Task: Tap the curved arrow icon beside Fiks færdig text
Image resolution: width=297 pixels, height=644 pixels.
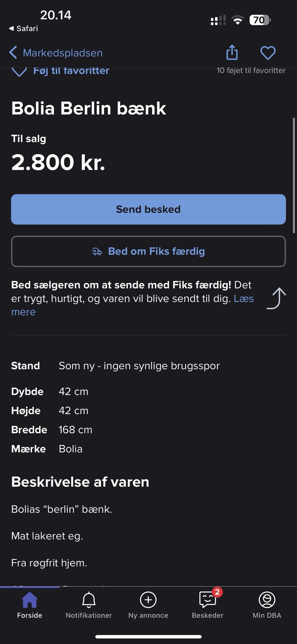Action: pyautogui.click(x=276, y=298)
